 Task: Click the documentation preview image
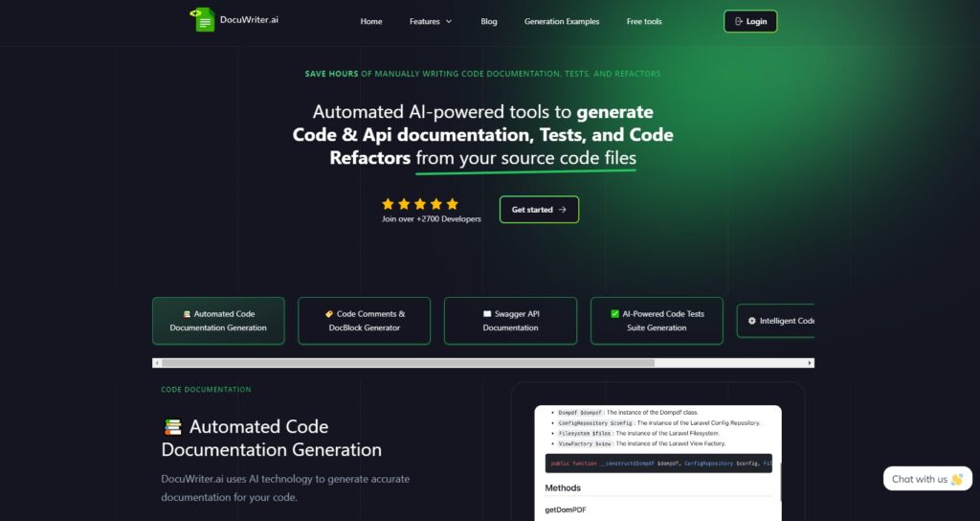[x=658, y=463]
